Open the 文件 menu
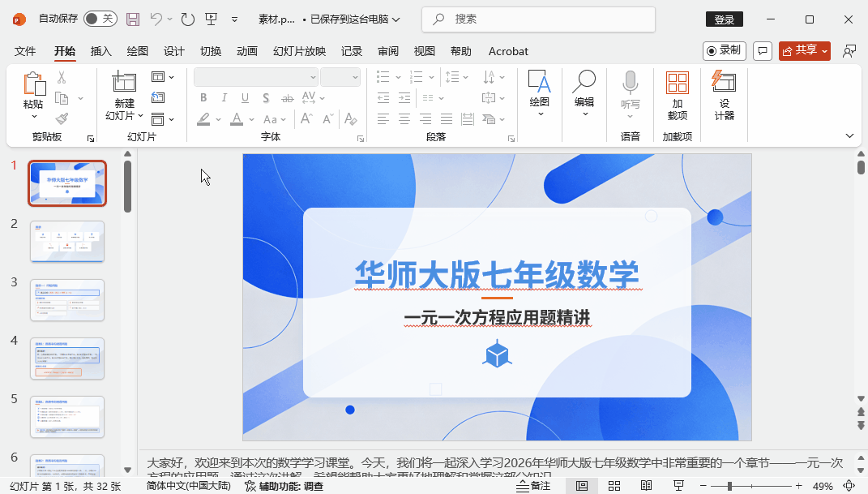 (25, 51)
